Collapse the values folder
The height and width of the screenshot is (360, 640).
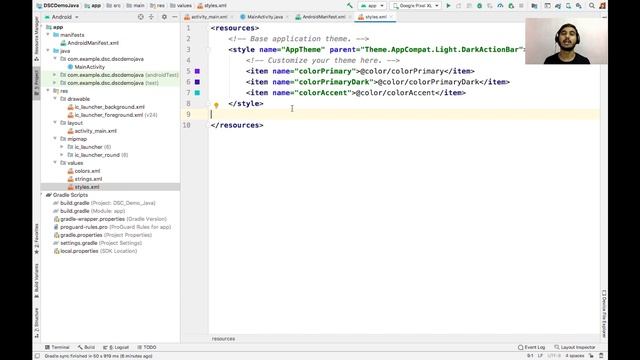[55, 163]
